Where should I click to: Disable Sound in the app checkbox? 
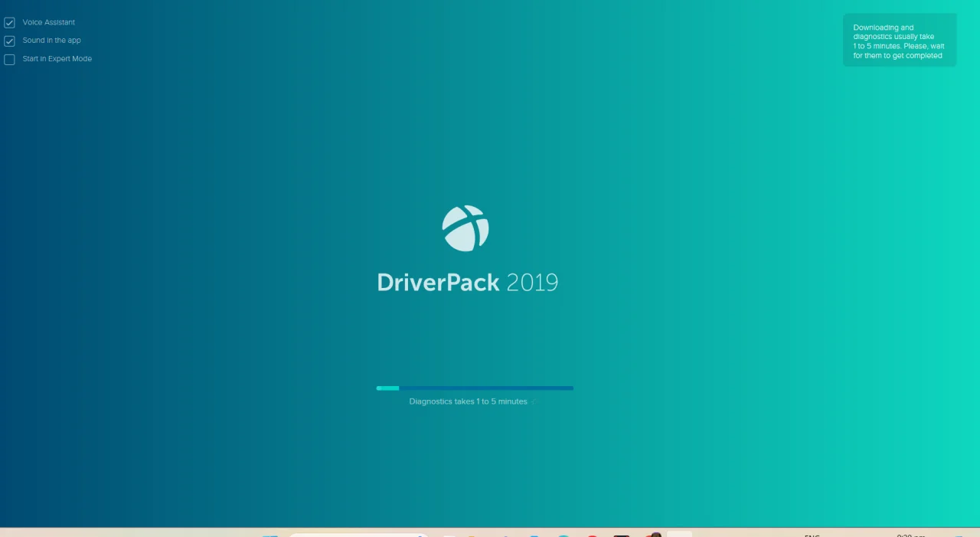click(x=9, y=41)
